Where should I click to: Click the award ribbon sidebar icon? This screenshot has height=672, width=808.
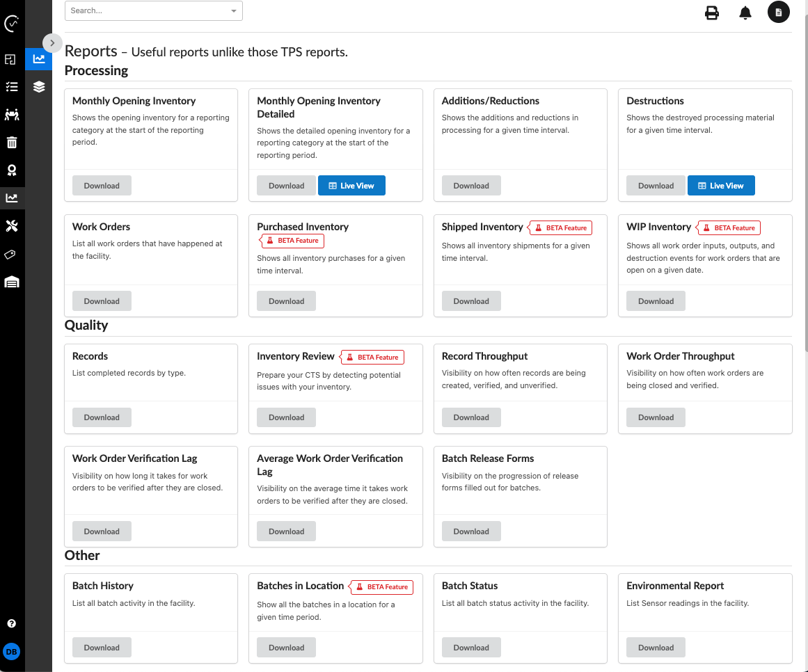click(x=12, y=170)
